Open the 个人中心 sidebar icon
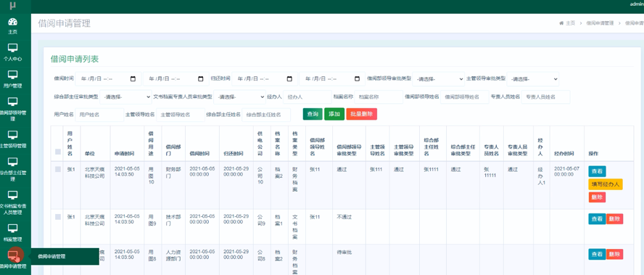The image size is (644, 275). point(13,49)
